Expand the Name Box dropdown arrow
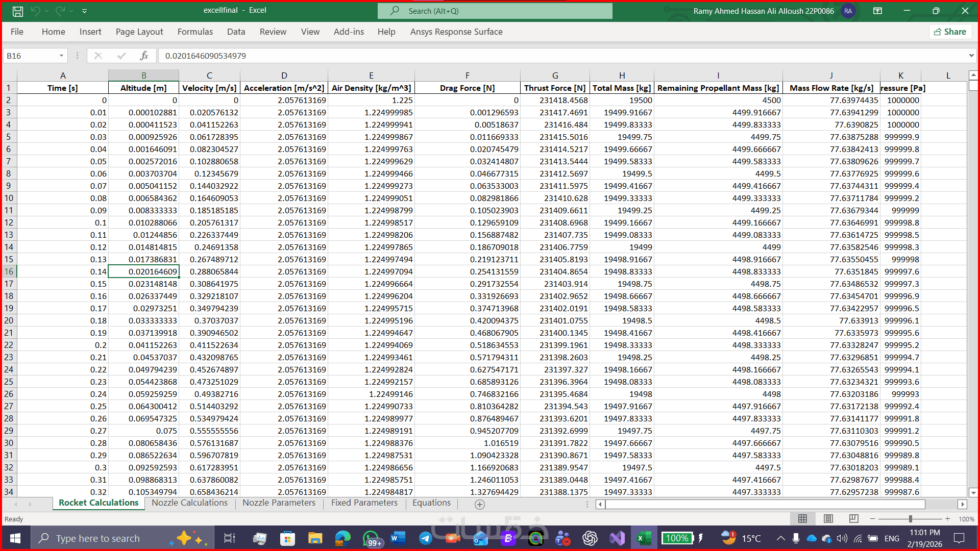Screen dimensions: 980x551 (x=61, y=56)
